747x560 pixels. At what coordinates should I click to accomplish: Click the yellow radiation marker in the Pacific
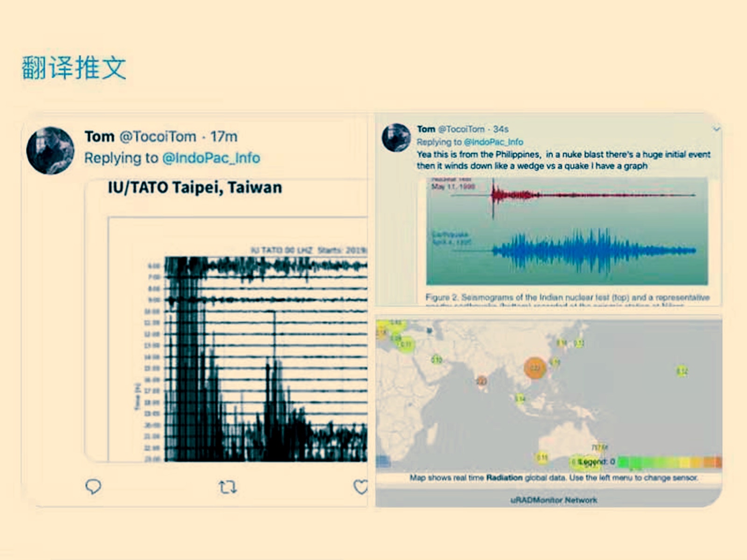point(682,371)
